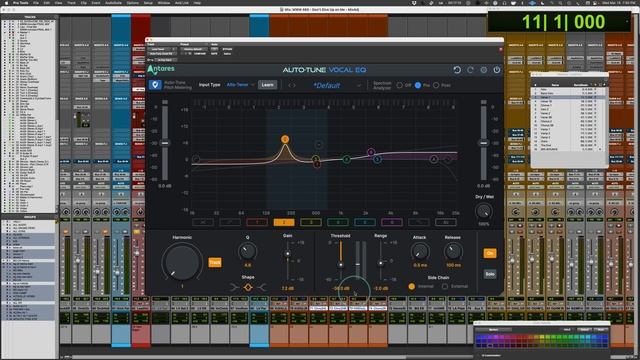Image resolution: width=640 pixels, height=360 pixels.
Task: Click the Antares logo
Action: pos(161,69)
